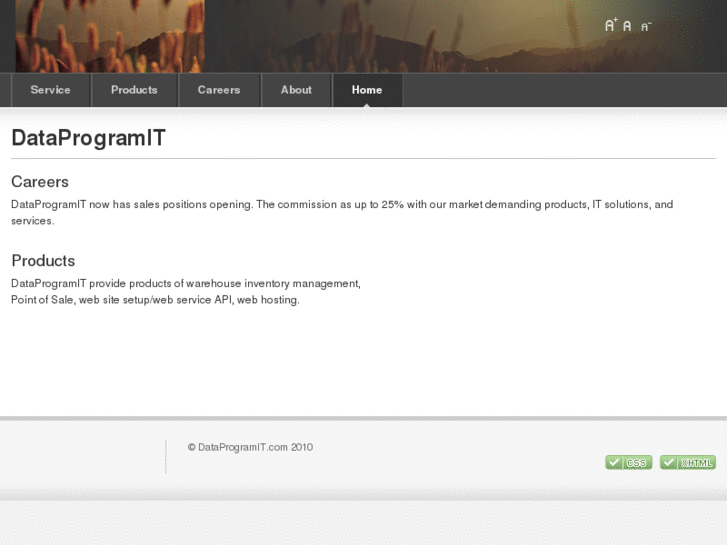Increase font size with A+ icon

point(611,25)
